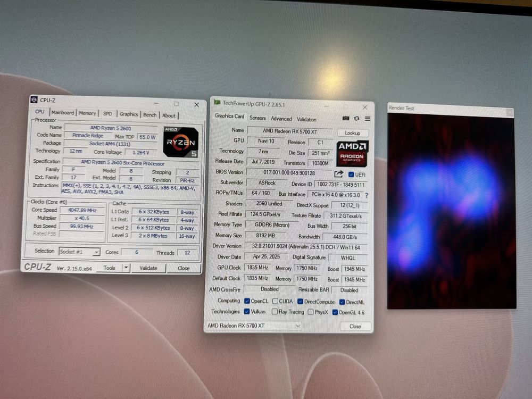Open the Bench tab
Image resolution: width=532 pixels, height=399 pixels.
(150, 115)
